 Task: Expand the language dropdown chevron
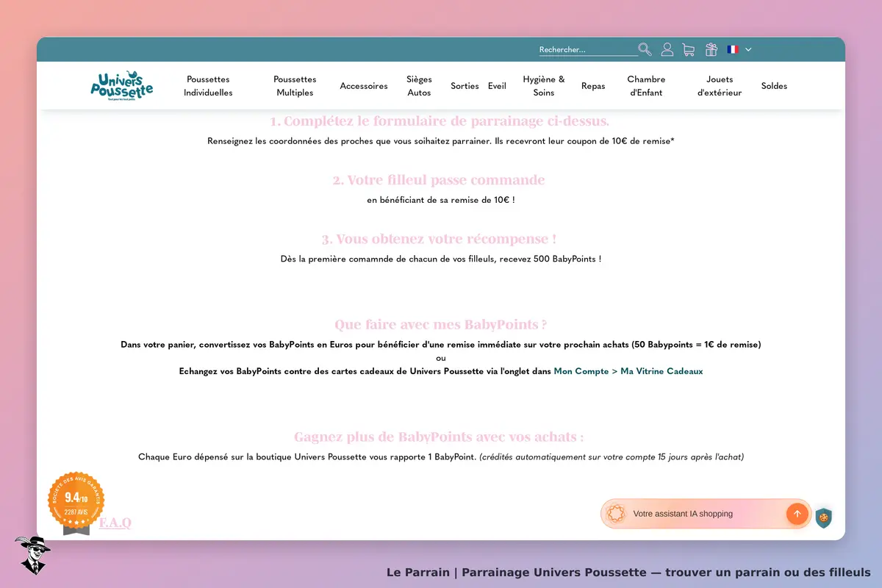point(748,49)
